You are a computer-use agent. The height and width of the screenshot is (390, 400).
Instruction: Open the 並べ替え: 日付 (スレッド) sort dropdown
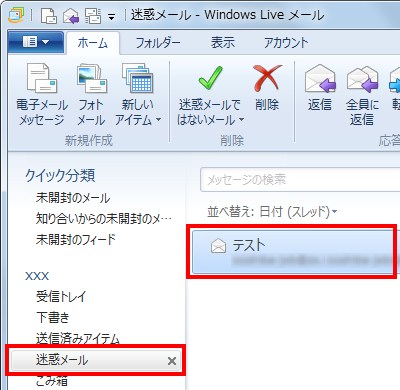[272, 212]
